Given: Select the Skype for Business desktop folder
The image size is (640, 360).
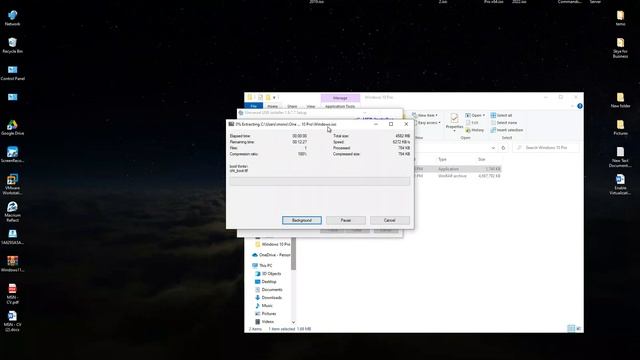Looking at the screenshot, I should [x=620, y=48].
